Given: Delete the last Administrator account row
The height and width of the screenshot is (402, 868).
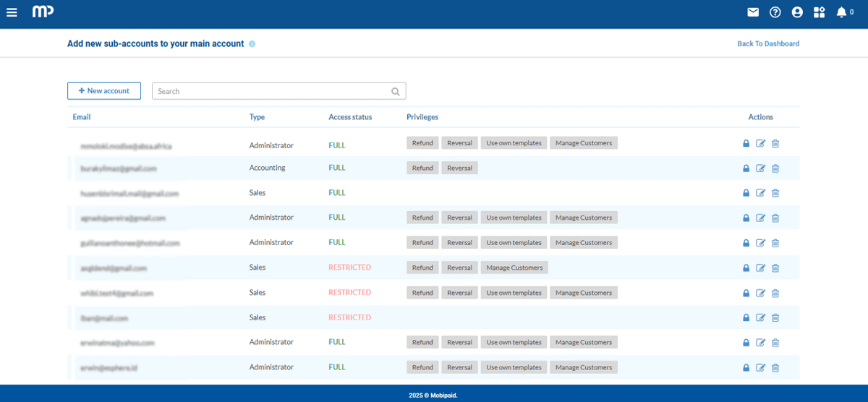Looking at the screenshot, I should pyautogui.click(x=775, y=367).
